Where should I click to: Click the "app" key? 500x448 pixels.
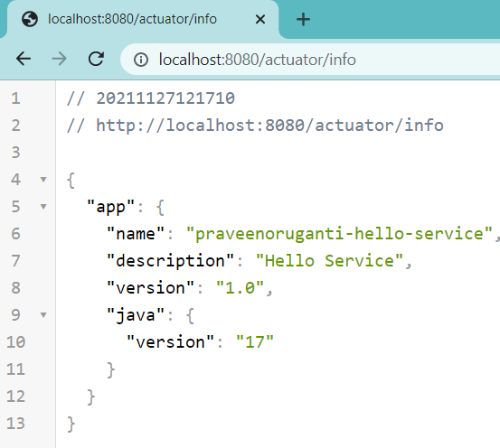tap(110, 207)
